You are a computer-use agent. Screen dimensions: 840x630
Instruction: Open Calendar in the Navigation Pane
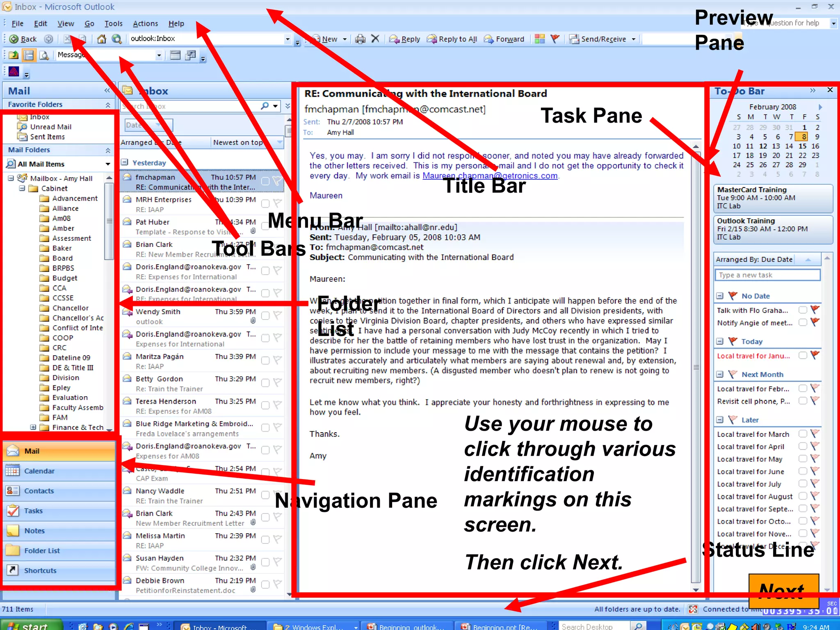point(59,471)
